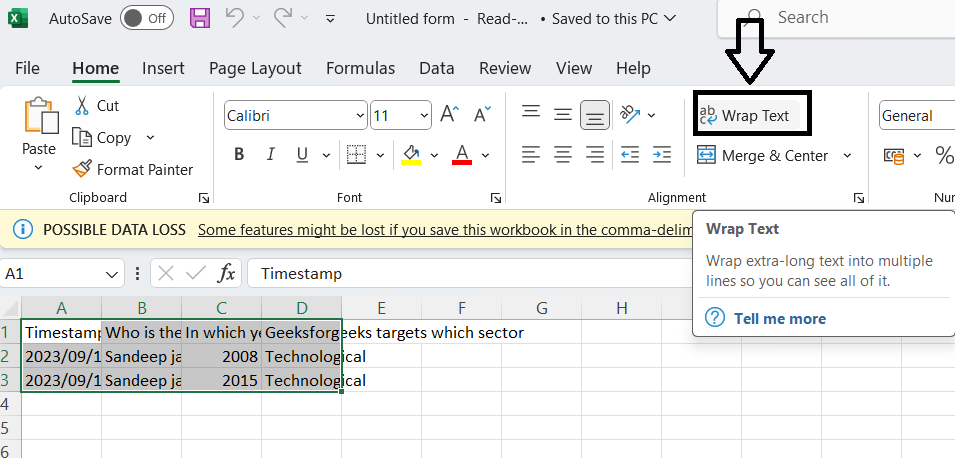
Task: Click the Align Right icon
Action: 594,155
